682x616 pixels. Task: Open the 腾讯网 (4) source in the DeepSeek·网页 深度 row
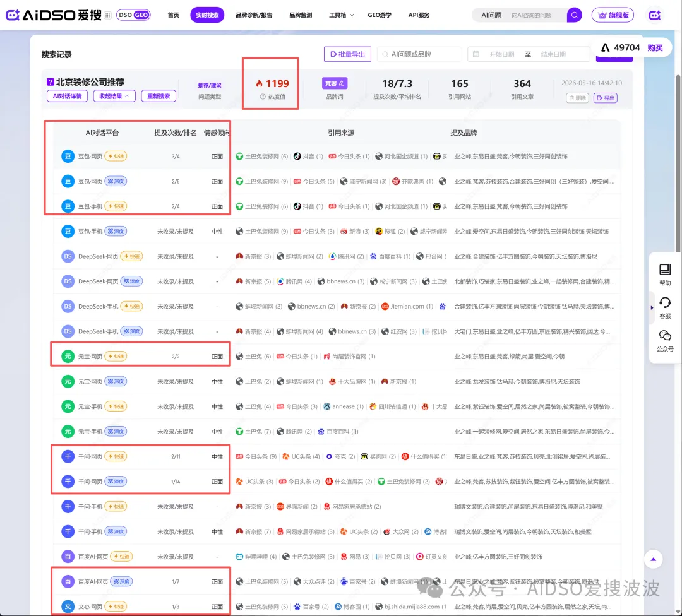(x=294, y=281)
